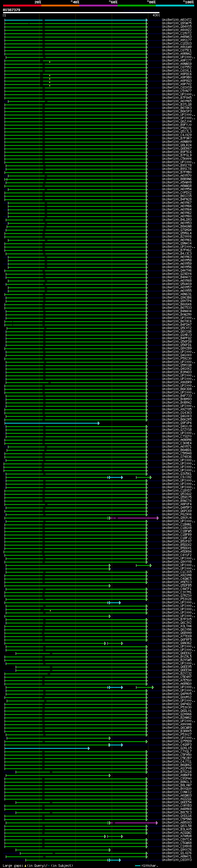
Task: Click label UniRef100_C9JI82
Action: (177, 478)
